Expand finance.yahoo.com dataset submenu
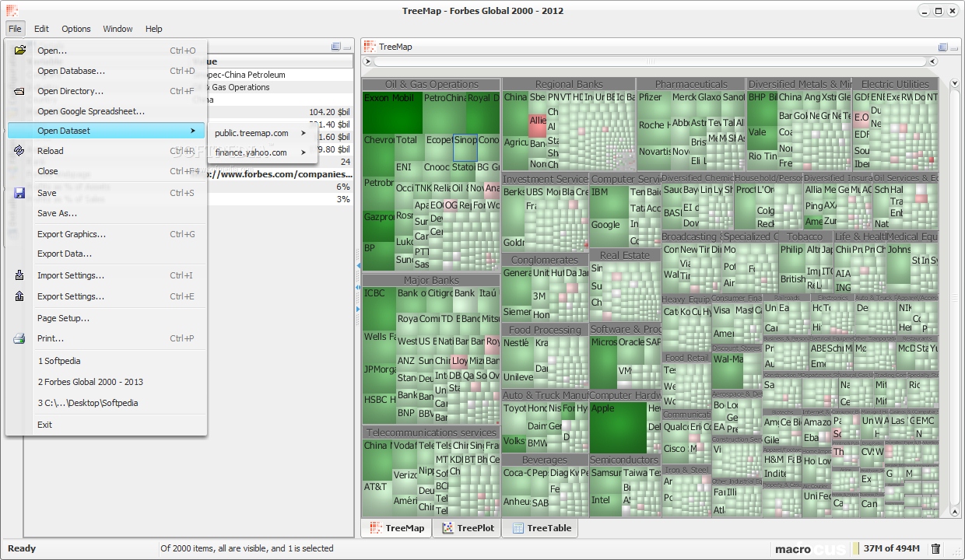 (x=261, y=152)
